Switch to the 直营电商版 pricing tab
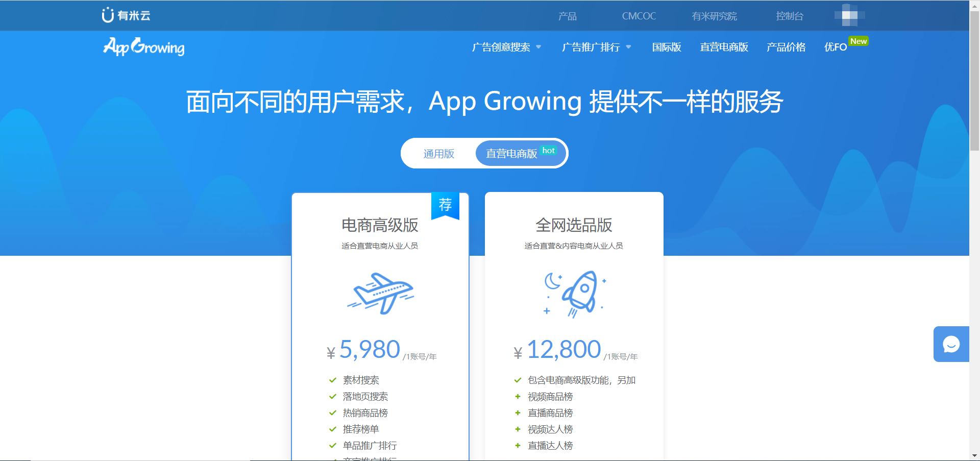Image resolution: width=980 pixels, height=461 pixels. 521,154
